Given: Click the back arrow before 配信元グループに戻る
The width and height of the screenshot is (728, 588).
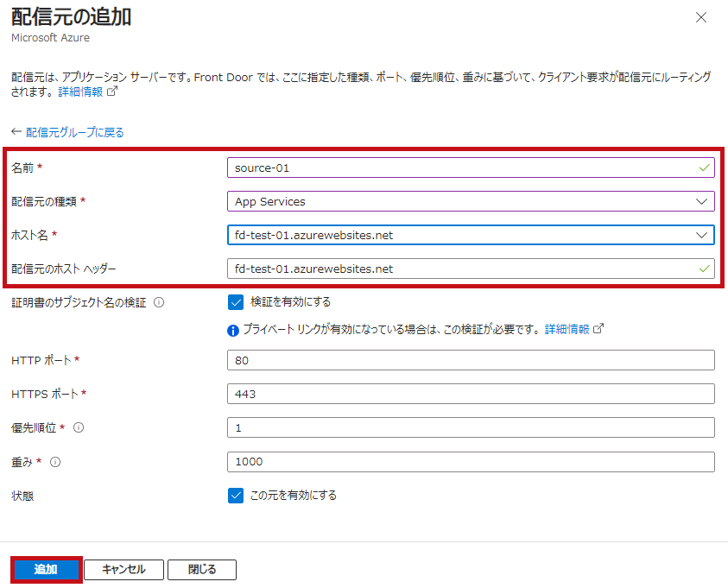Looking at the screenshot, I should 16,132.
